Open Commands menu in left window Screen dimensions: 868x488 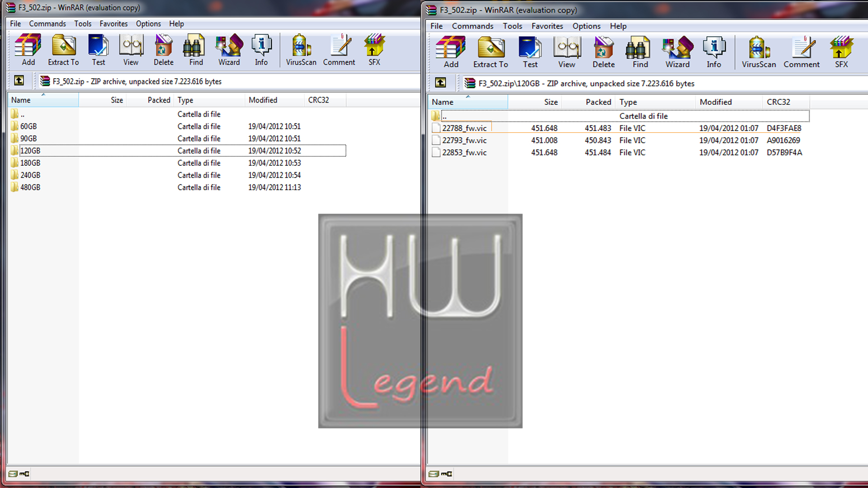tap(47, 23)
